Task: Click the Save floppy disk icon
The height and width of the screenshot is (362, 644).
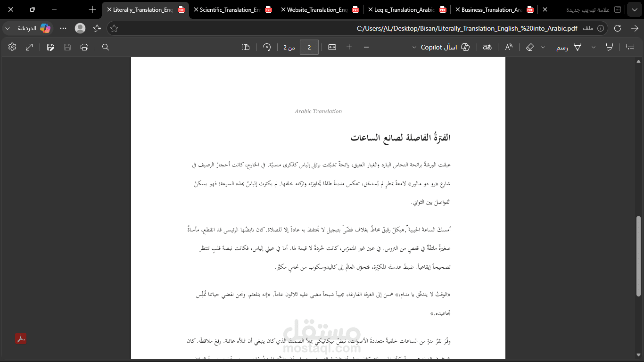Action: tap(67, 47)
